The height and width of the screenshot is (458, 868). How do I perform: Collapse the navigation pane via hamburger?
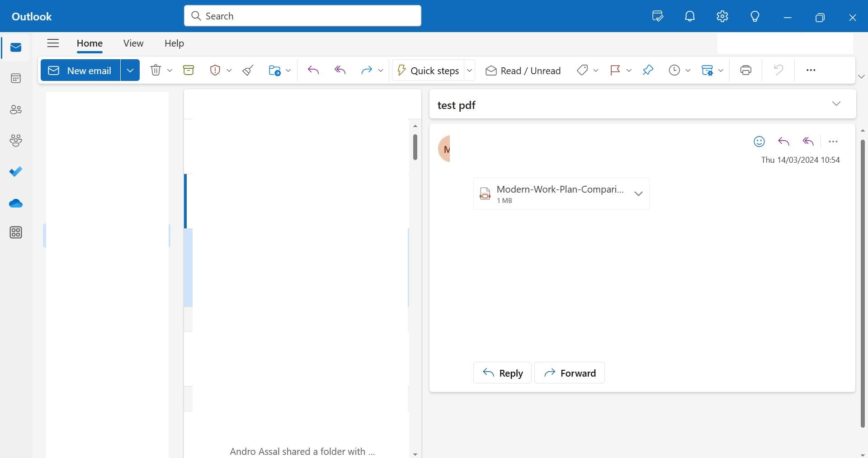click(52, 43)
